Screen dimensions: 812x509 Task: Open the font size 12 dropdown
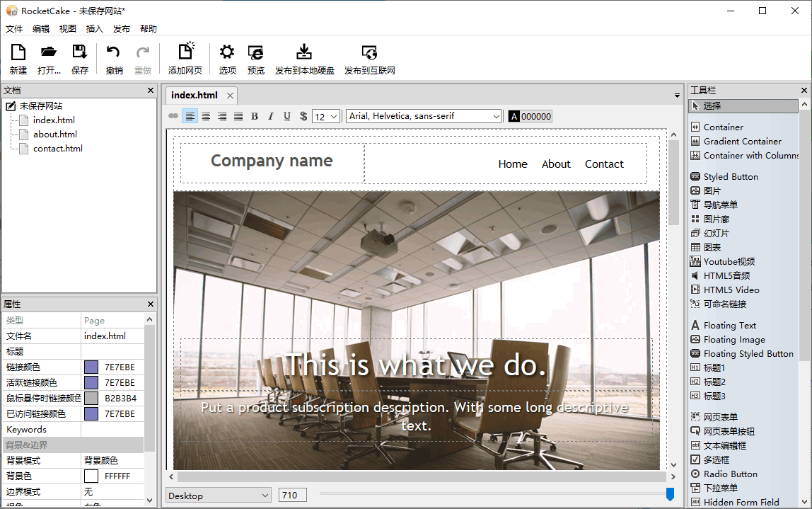(x=326, y=116)
